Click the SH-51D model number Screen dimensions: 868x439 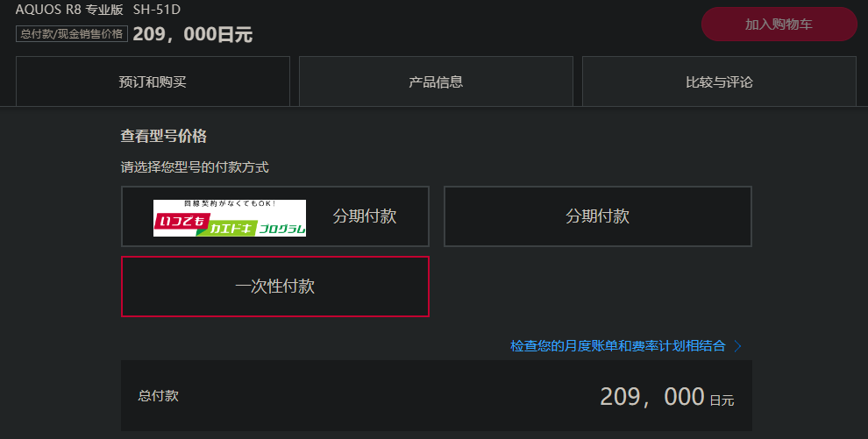157,10
